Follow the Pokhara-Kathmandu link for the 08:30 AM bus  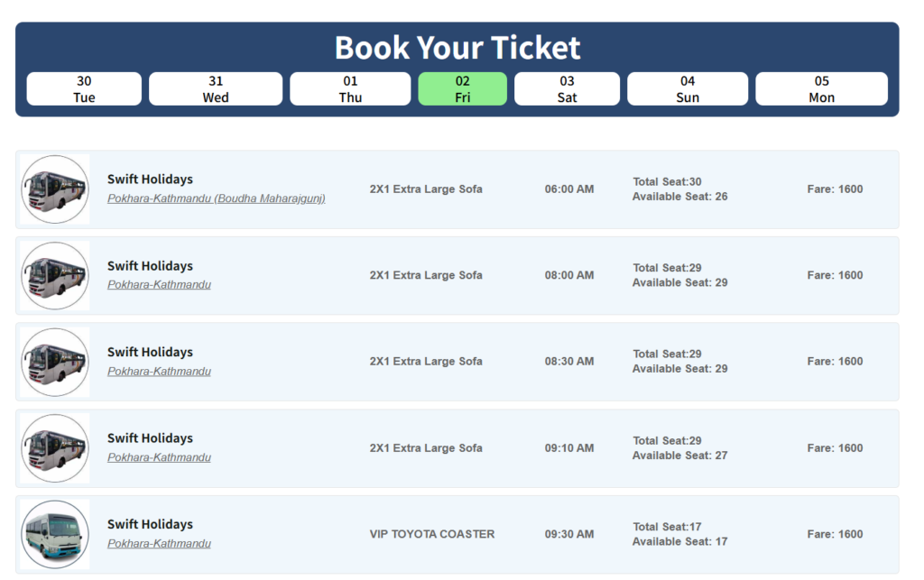(159, 372)
